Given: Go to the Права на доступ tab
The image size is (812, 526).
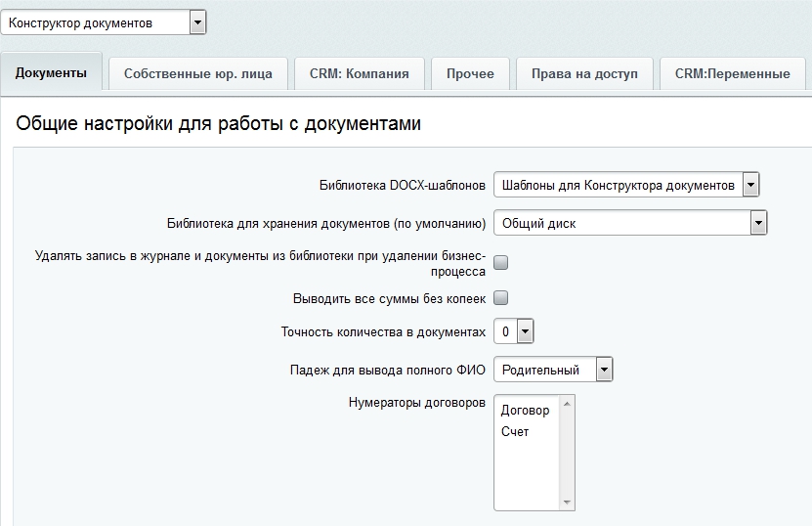Looking at the screenshot, I should [584, 73].
